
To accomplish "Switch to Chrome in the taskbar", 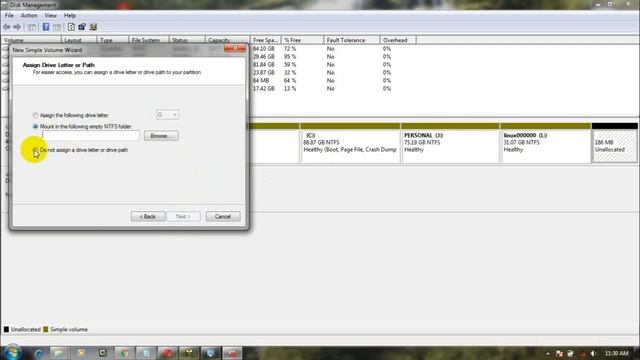I will coord(124,353).
